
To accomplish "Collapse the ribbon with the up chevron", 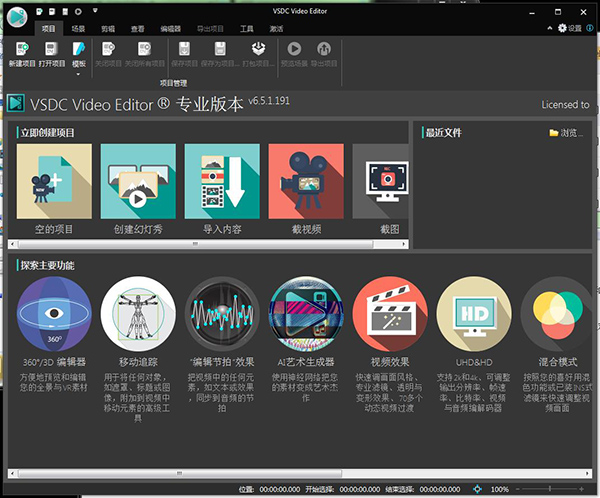I will point(550,28).
